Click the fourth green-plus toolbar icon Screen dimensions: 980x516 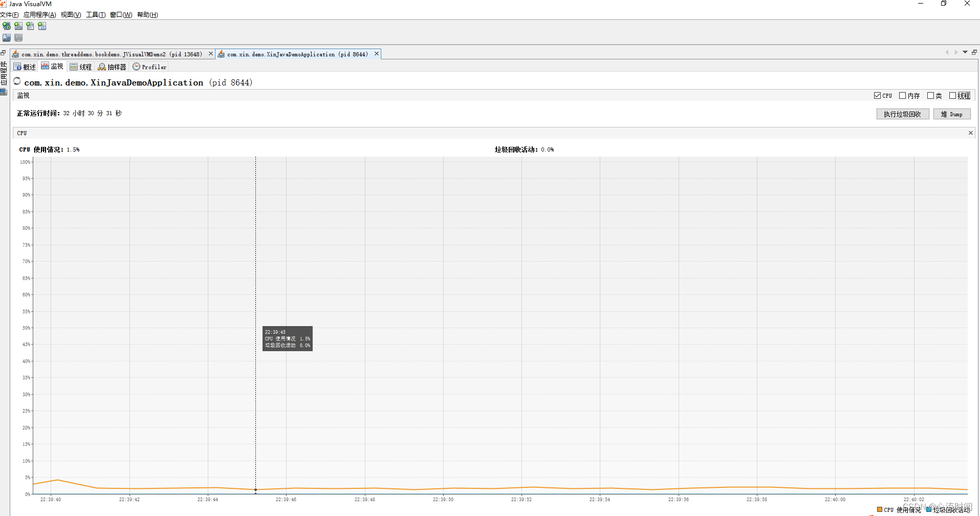[x=42, y=26]
